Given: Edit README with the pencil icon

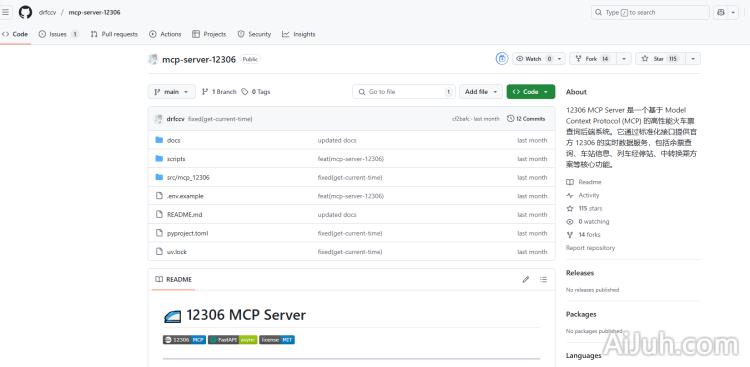Looking at the screenshot, I should click(x=526, y=279).
